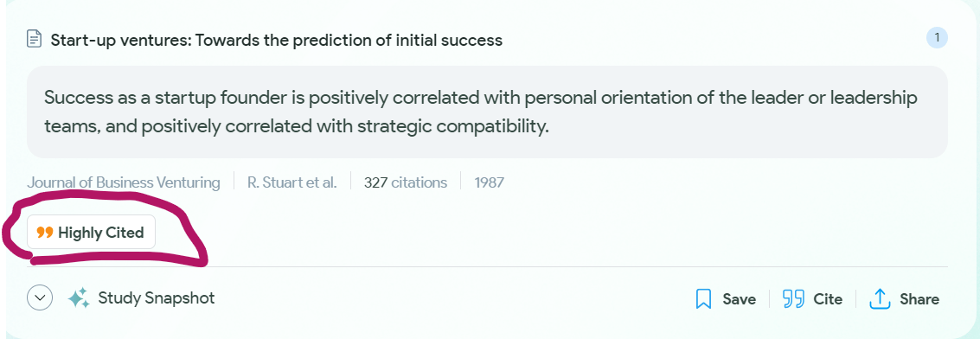Click the author R. Stuart et al.
The image size is (980, 339).
pyautogui.click(x=291, y=182)
